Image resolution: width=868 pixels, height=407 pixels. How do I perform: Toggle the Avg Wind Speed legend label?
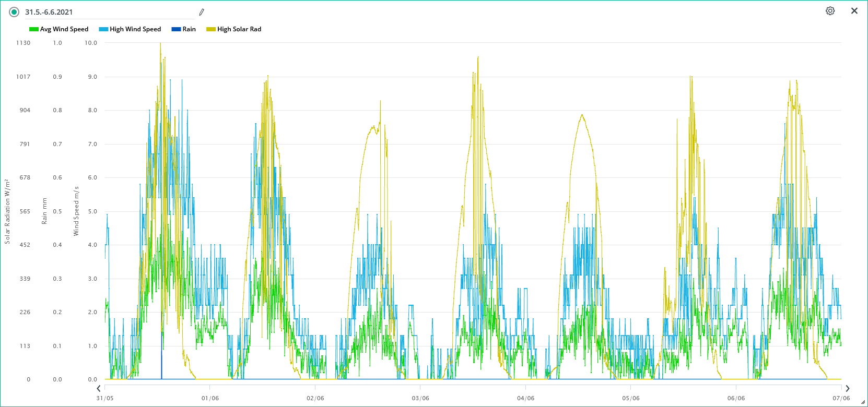[64, 29]
